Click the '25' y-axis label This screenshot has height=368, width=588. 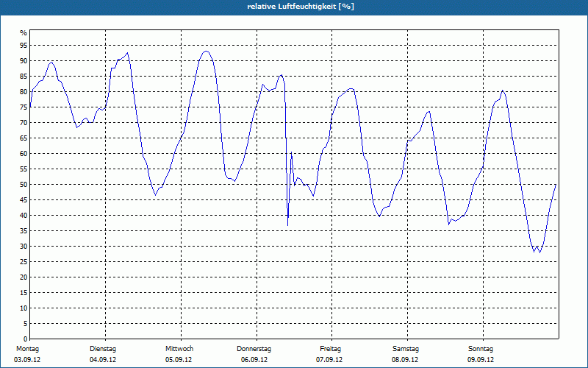tap(24, 262)
